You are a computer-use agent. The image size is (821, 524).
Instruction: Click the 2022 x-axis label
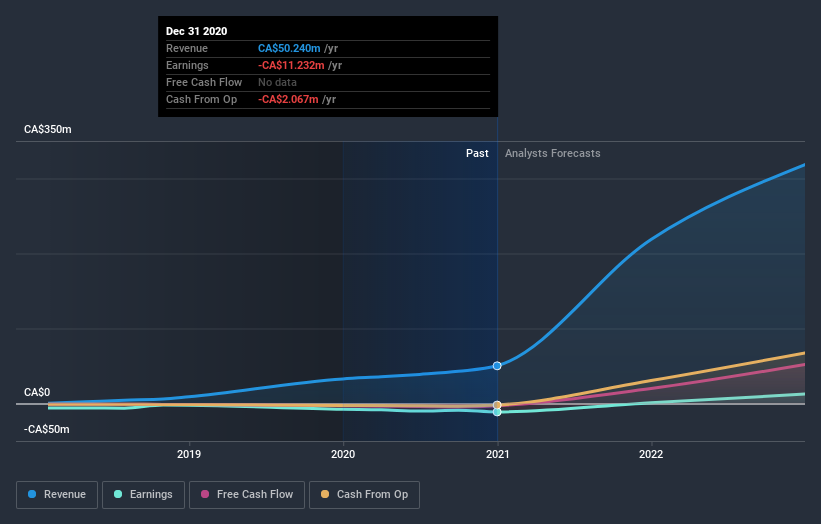pyautogui.click(x=651, y=454)
